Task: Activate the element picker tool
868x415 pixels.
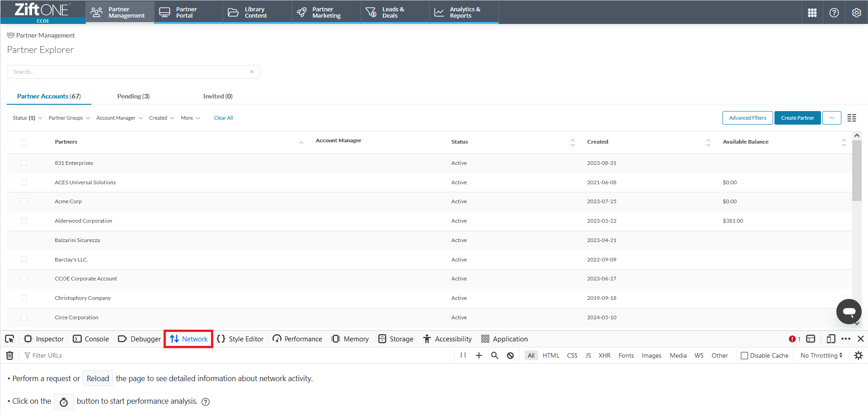Action: tap(9, 339)
